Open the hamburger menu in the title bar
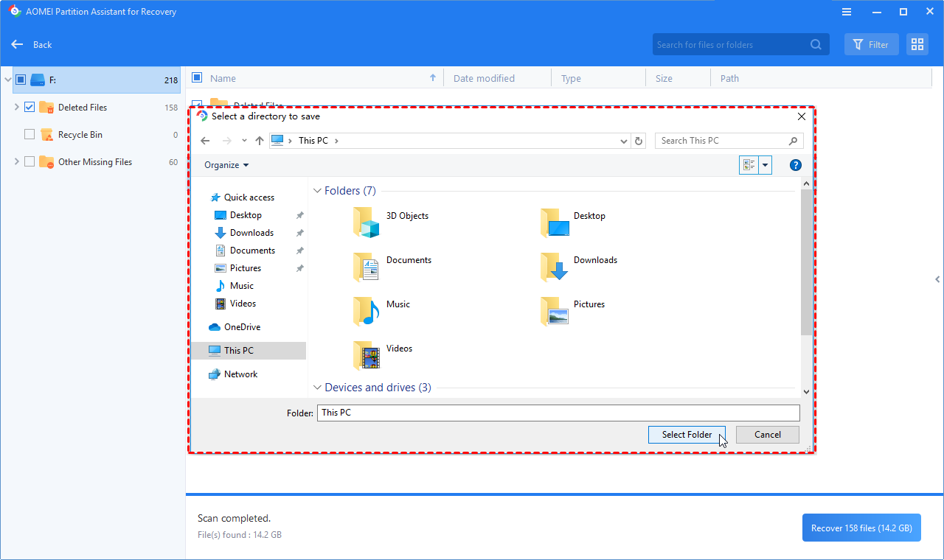 tap(846, 11)
